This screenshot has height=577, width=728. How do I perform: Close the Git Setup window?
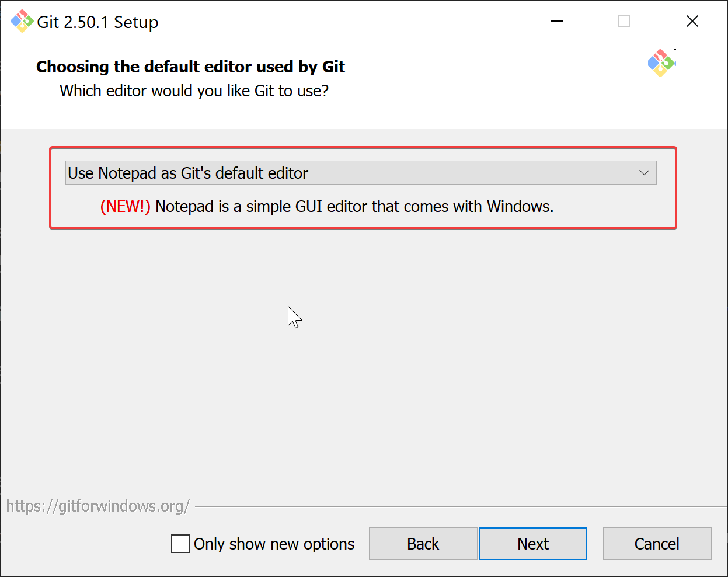(692, 22)
